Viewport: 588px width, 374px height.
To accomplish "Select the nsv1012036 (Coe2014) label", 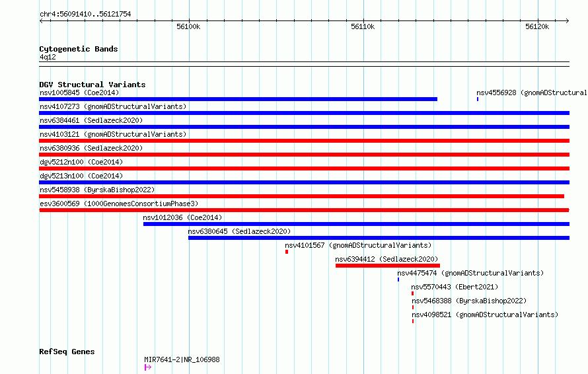I will pyautogui.click(x=182, y=217).
